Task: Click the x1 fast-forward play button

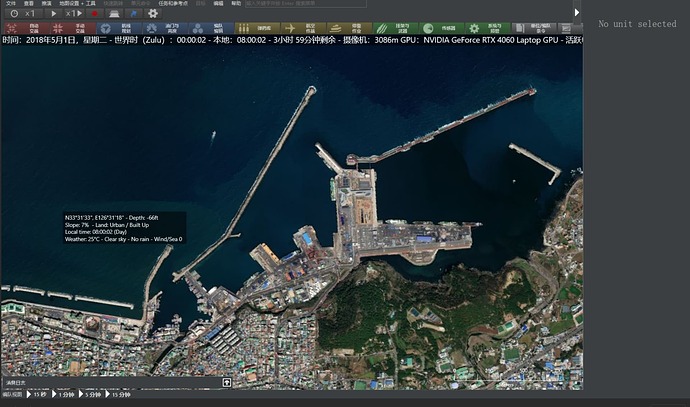Action: (x=74, y=14)
